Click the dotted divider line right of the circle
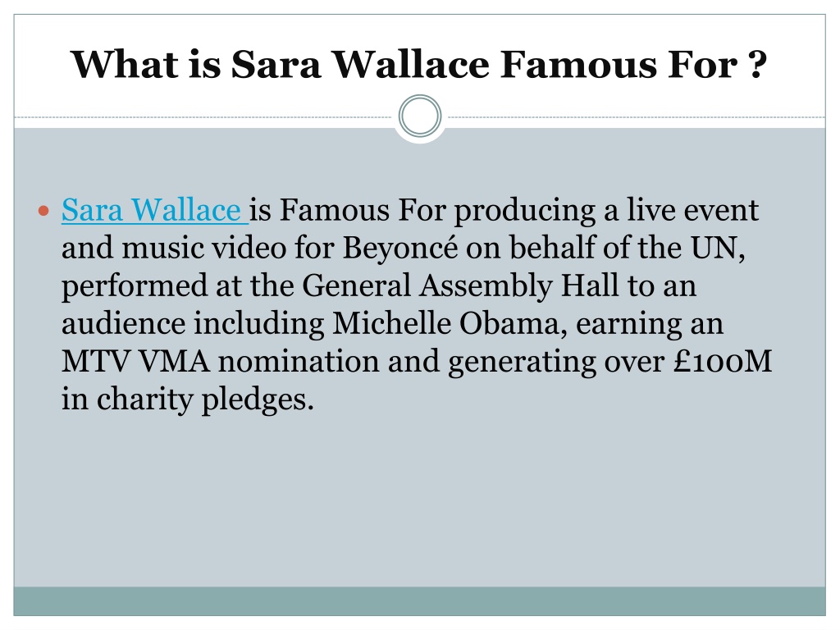Screen dimensions: 840x630 pyautogui.click(x=636, y=116)
